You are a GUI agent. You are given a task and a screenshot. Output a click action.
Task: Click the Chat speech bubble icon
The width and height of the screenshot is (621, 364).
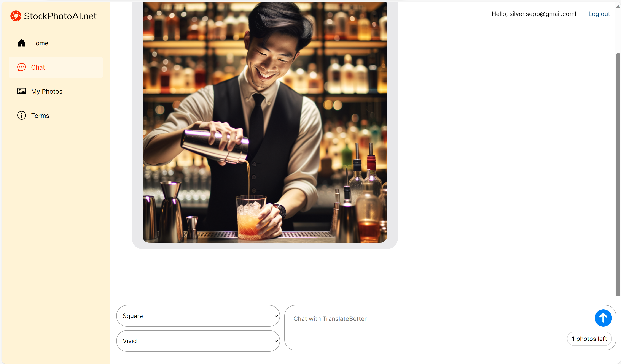coord(21,67)
